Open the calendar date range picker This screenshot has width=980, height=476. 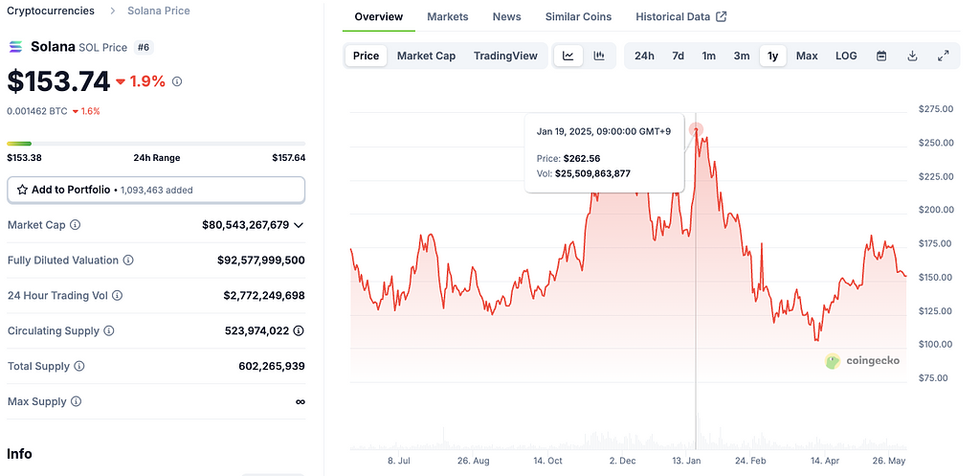[x=881, y=56]
